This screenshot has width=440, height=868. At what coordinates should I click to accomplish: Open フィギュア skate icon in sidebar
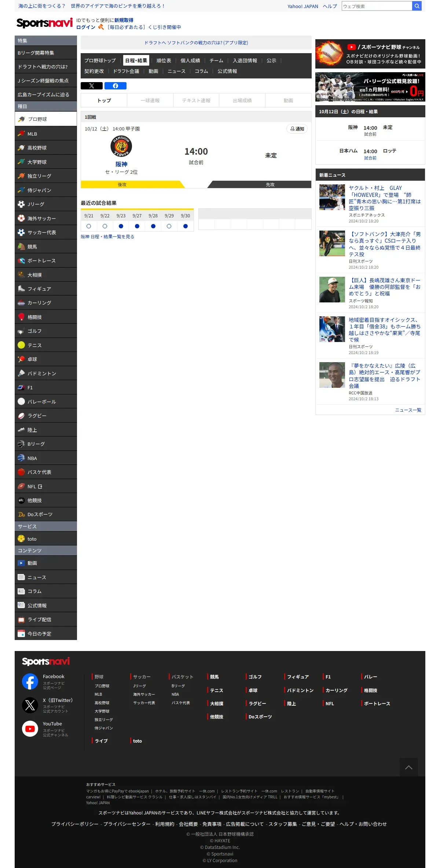click(x=21, y=289)
